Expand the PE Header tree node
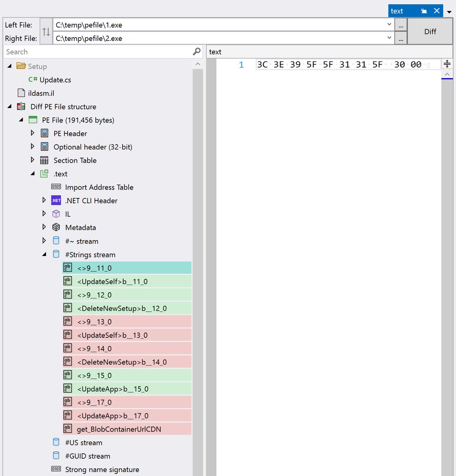Viewport: 456px width, 476px height. [x=32, y=133]
